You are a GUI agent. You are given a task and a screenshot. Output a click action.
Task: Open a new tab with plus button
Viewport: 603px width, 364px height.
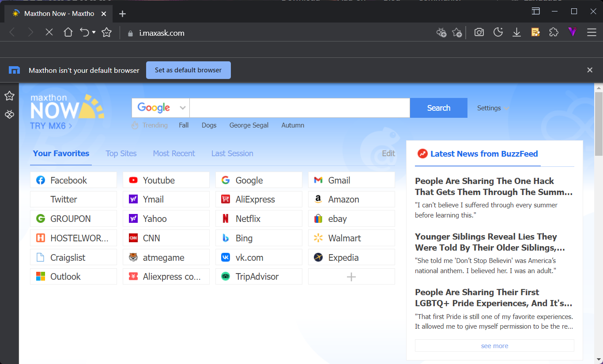point(123,14)
